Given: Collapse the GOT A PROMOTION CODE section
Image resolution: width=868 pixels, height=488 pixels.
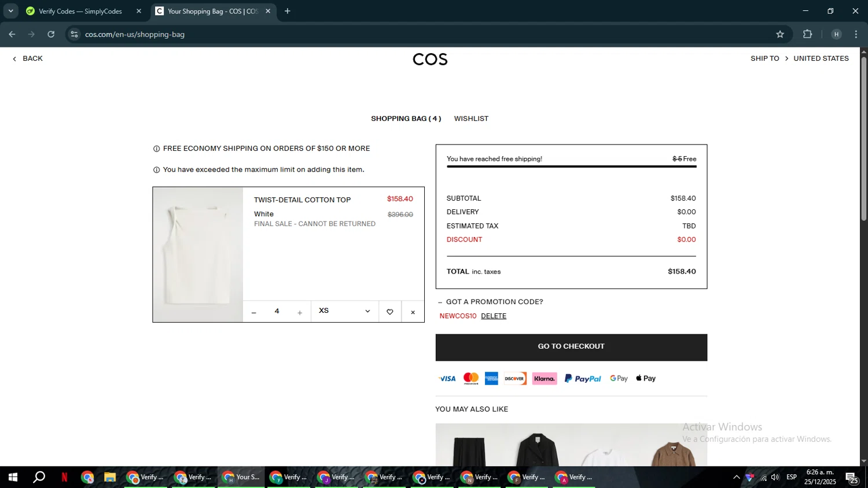Looking at the screenshot, I should (x=490, y=302).
